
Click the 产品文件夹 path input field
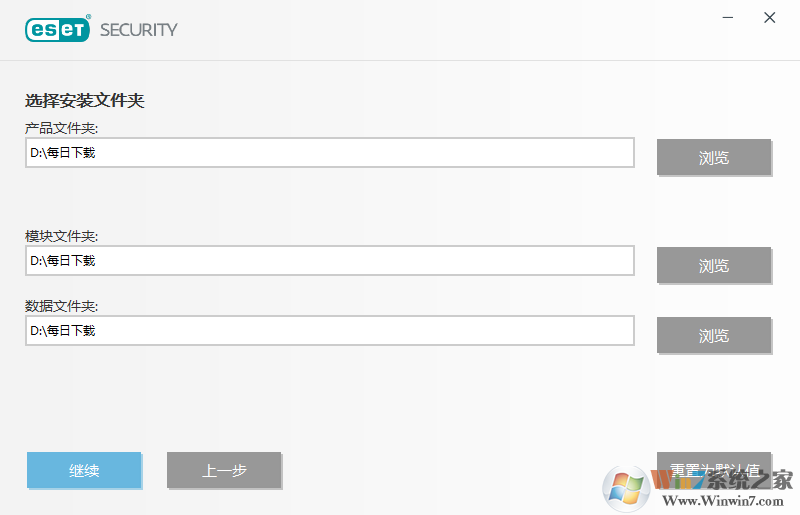tap(330, 153)
